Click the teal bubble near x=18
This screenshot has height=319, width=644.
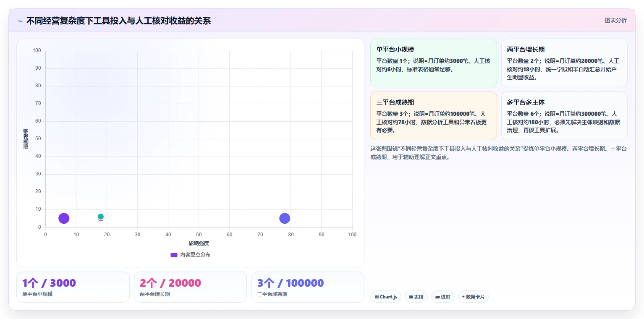click(x=101, y=217)
